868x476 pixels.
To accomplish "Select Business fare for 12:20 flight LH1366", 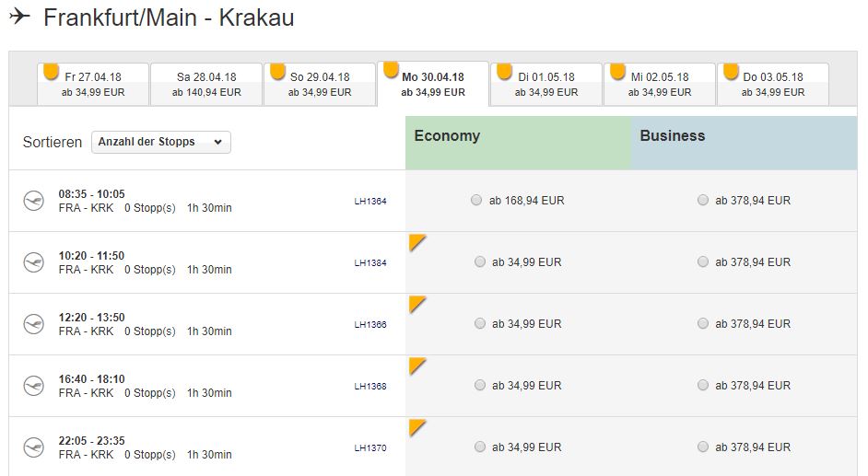I will coord(702,323).
